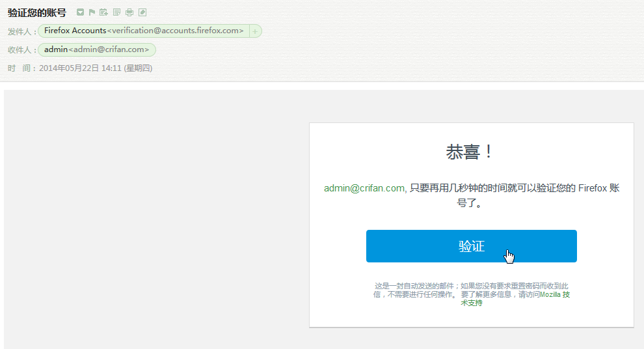Click the Firefox Accounts sender chip

point(144,31)
